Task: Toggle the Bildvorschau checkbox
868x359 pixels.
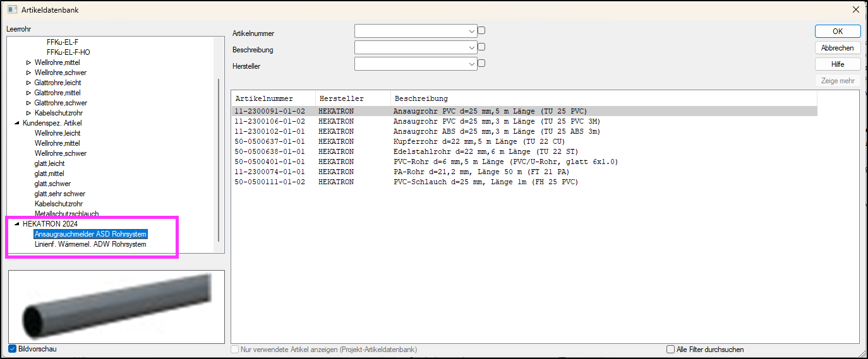Action: click(13, 349)
